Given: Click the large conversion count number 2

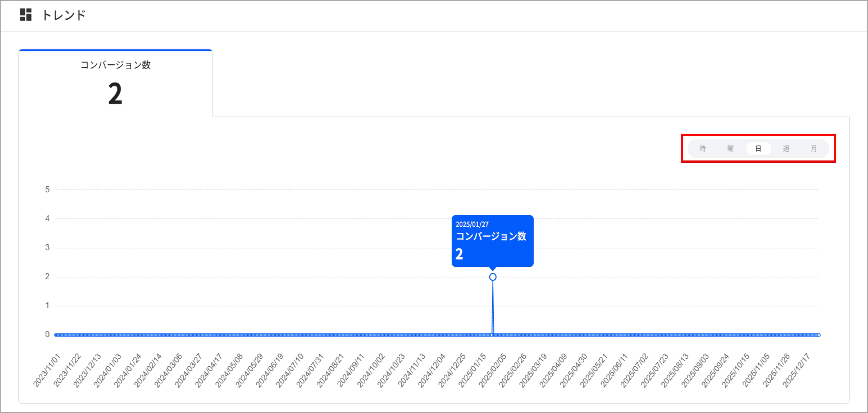Looking at the screenshot, I should point(115,94).
